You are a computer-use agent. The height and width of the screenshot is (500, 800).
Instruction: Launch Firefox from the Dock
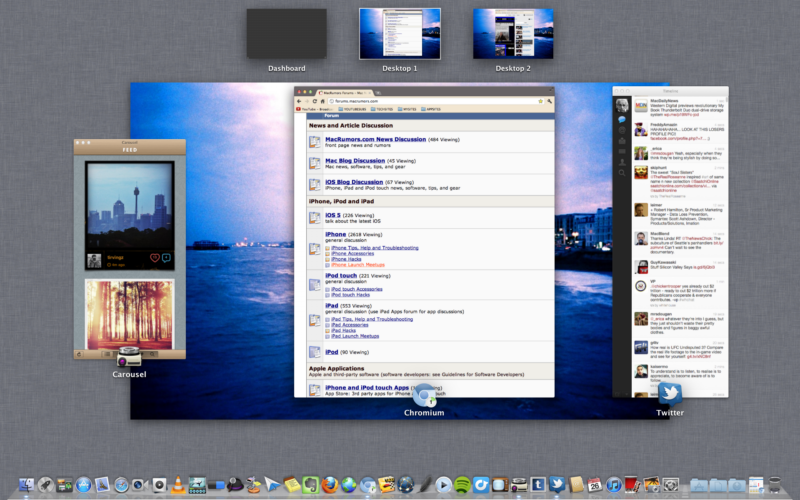click(330, 485)
